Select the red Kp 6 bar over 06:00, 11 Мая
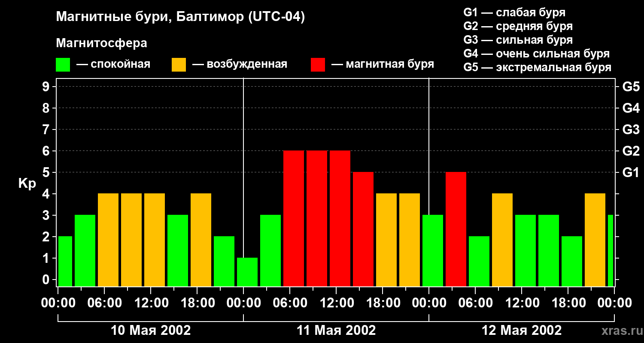This screenshot has height=343, width=644. pos(294,218)
